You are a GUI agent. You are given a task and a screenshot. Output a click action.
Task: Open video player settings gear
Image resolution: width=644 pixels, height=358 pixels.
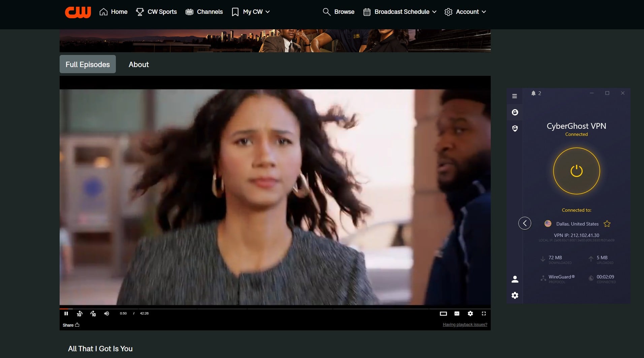[470, 314]
